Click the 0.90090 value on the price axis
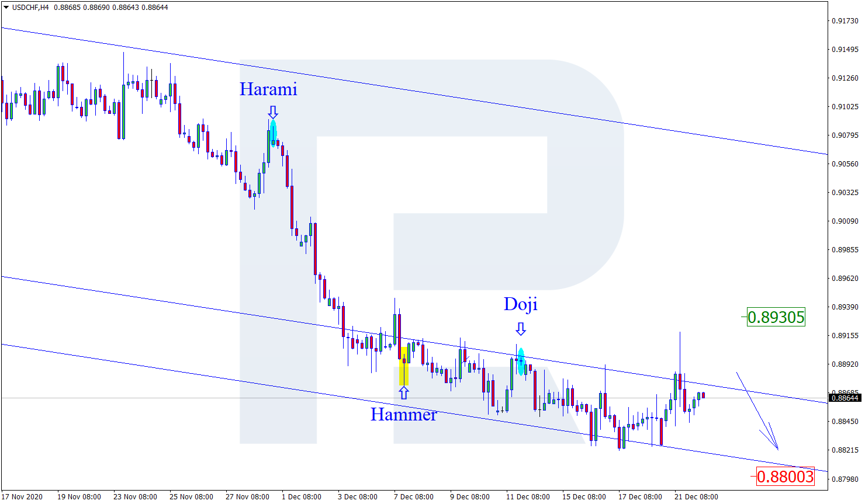865x504 pixels. 845,221
